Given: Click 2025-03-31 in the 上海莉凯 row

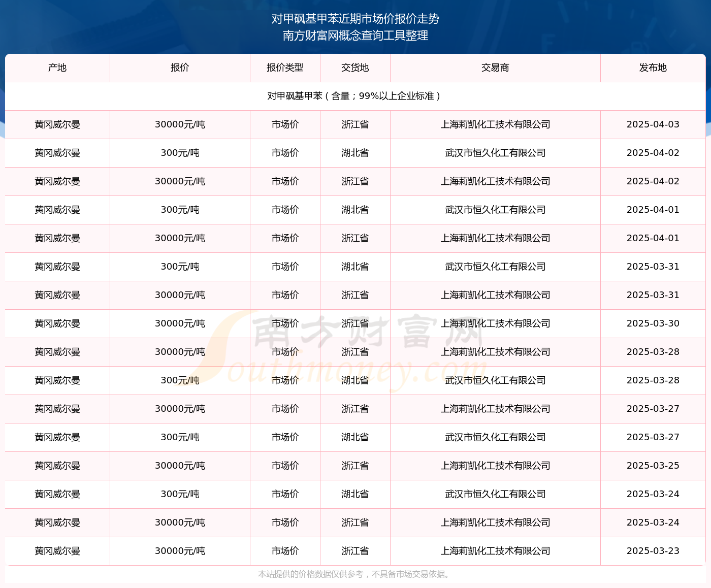Looking at the screenshot, I should [653, 295].
